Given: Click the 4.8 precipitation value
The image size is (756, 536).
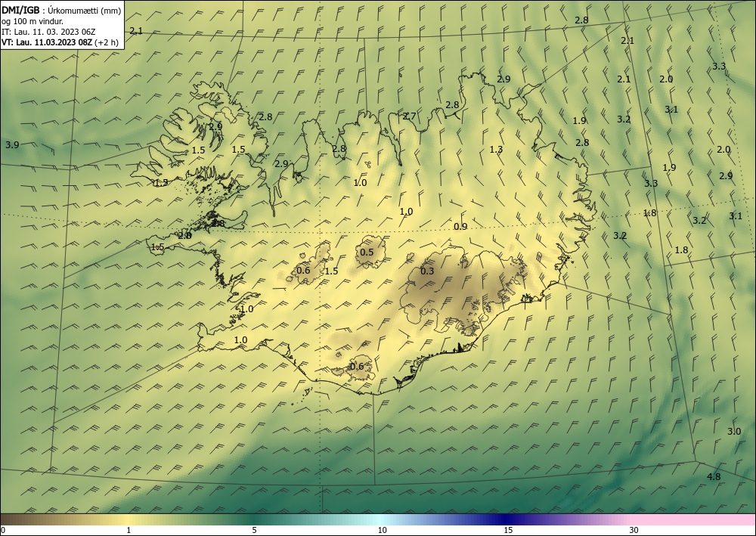Looking at the screenshot, I should point(714,477).
